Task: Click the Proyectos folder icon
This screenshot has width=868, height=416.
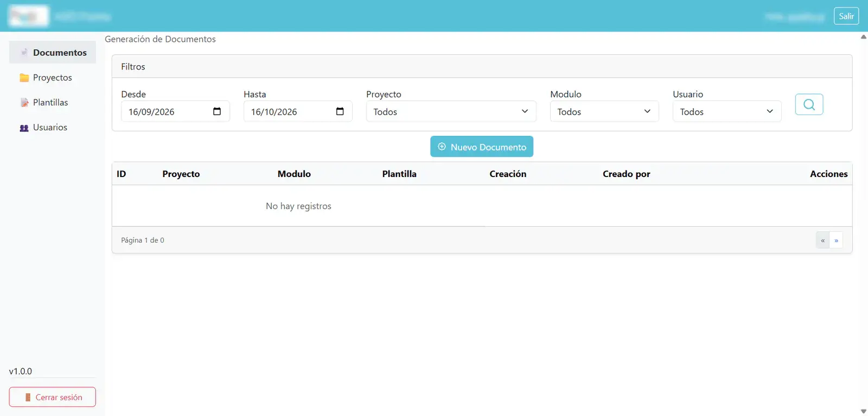Action: (x=24, y=78)
